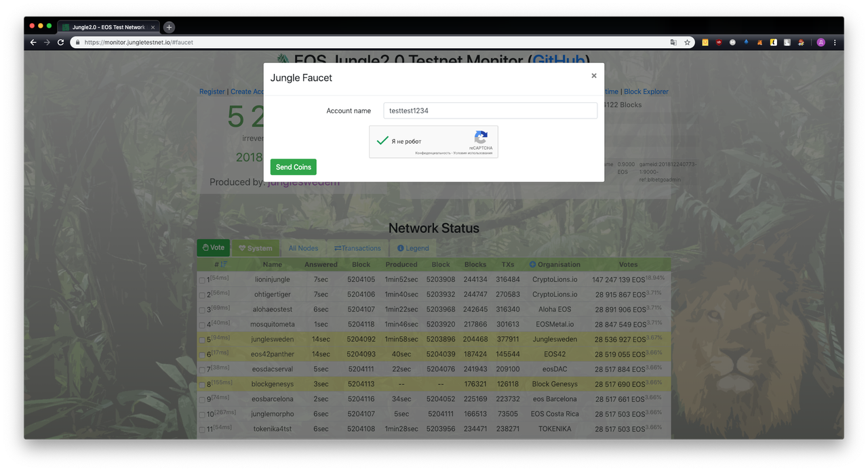The width and height of the screenshot is (868, 471).
Task: Click organisation 'Block Genesys'
Action: click(555, 384)
